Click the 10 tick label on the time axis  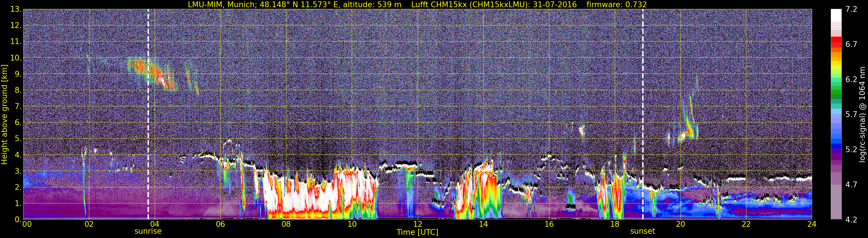352,224
